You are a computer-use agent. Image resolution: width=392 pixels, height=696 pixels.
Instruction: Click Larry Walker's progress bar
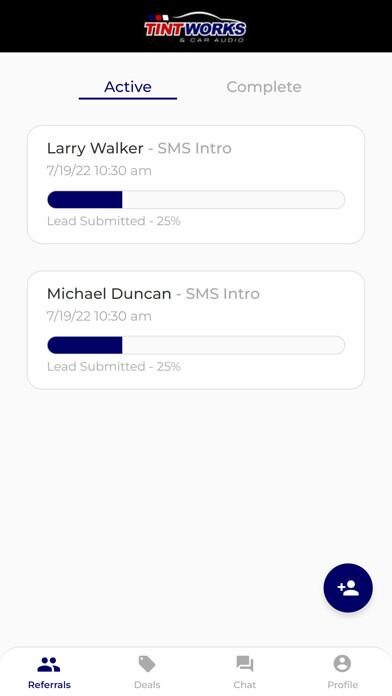click(196, 200)
